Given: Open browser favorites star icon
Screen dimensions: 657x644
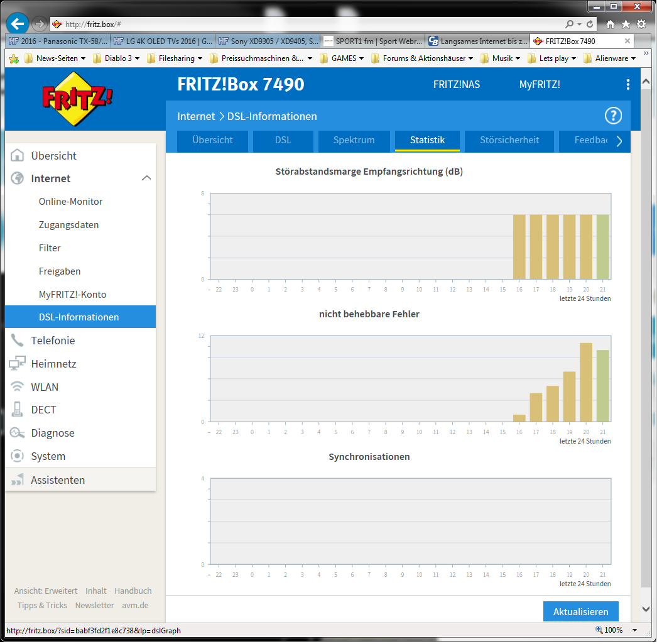Looking at the screenshot, I should point(626,25).
